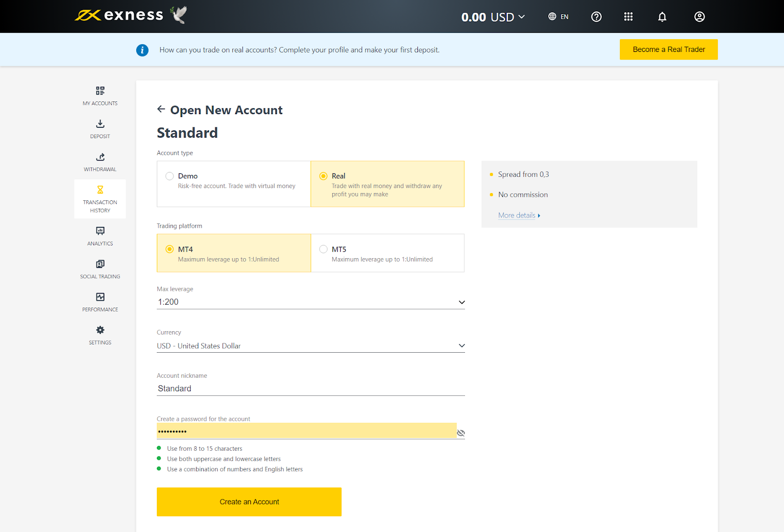784x532 pixels.
Task: Click the 'Spread from 0,3' text
Action: 523,174
